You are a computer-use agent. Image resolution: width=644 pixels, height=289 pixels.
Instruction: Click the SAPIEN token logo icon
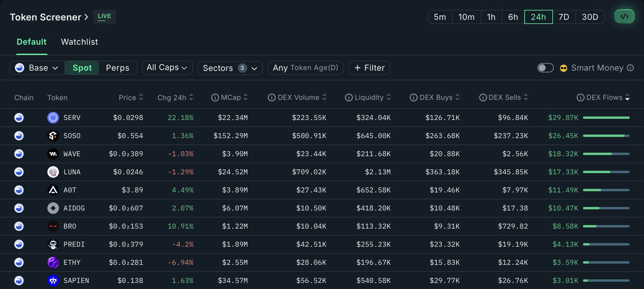[x=53, y=281]
